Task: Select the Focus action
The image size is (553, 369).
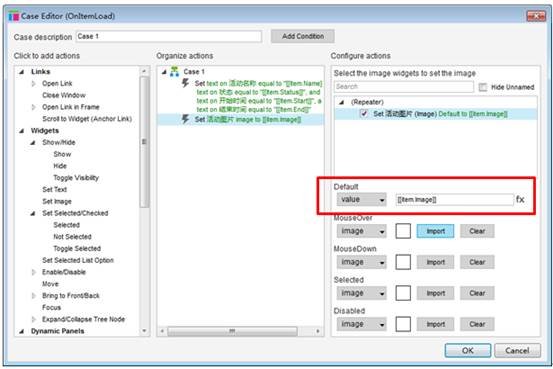Action: click(51, 308)
